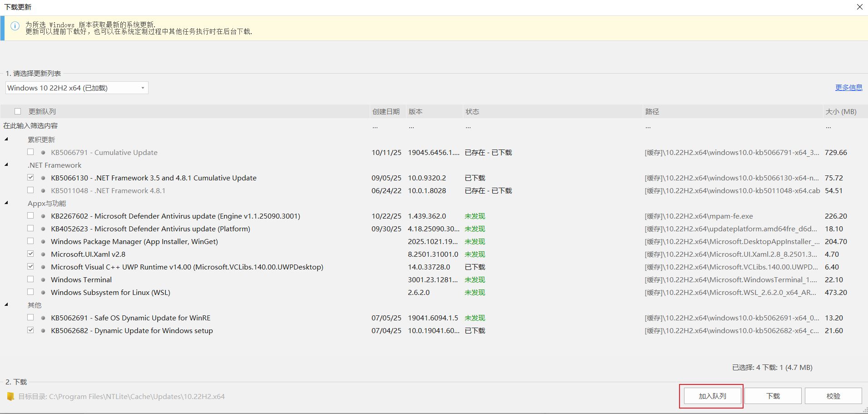Collapse the 累积更新 group
Image resolution: width=868 pixels, height=414 pixels.
tap(6, 139)
